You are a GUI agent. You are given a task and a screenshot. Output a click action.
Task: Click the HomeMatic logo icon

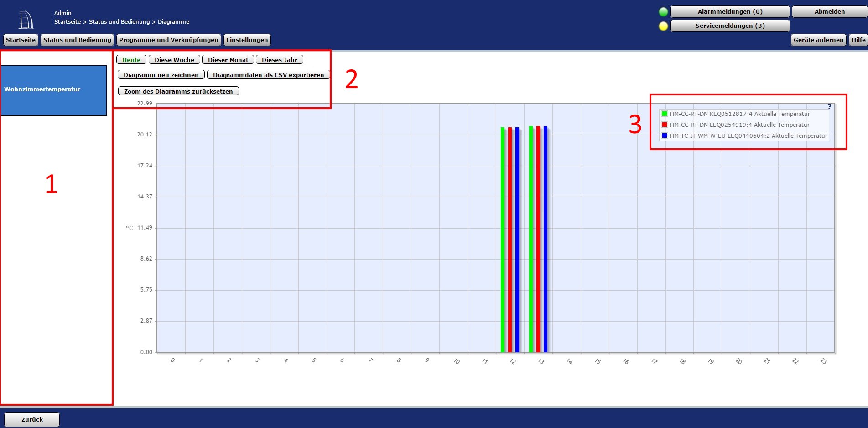click(26, 20)
